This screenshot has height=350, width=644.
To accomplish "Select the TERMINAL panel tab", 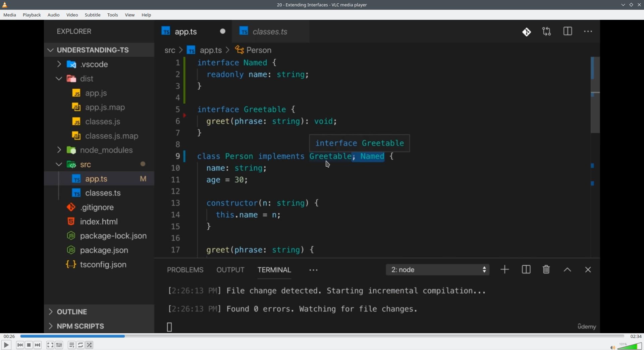I will (274, 270).
